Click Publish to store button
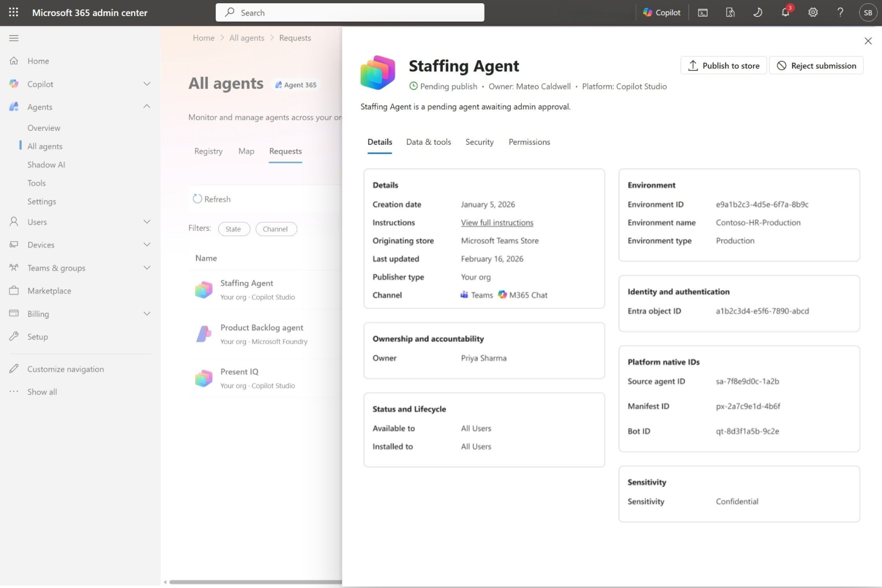 point(724,66)
